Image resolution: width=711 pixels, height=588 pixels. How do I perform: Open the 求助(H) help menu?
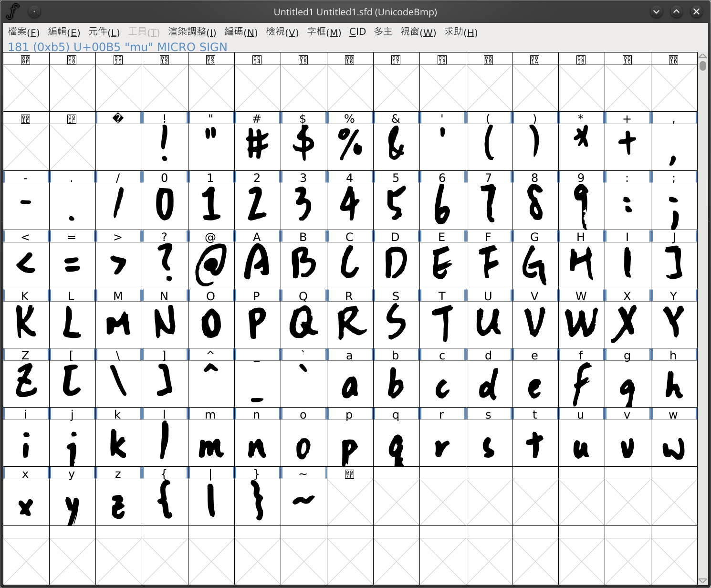461,32
